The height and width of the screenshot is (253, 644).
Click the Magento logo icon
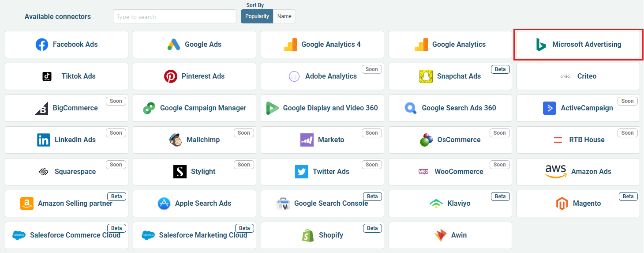[x=562, y=204]
